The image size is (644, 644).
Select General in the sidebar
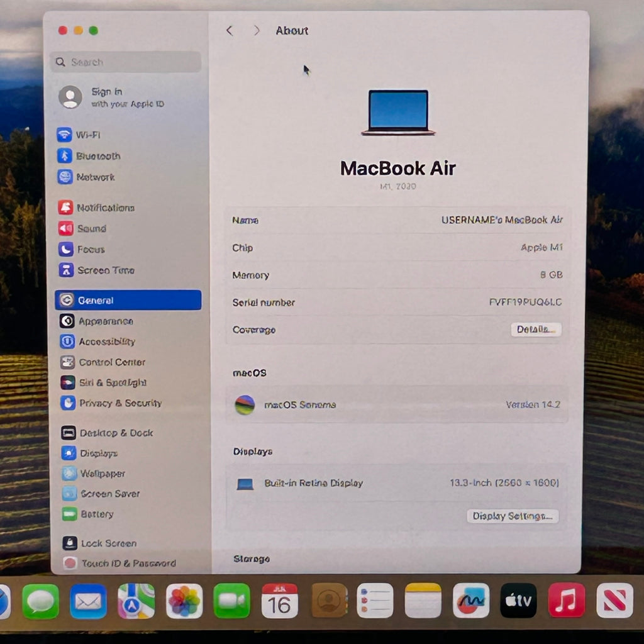tap(128, 300)
